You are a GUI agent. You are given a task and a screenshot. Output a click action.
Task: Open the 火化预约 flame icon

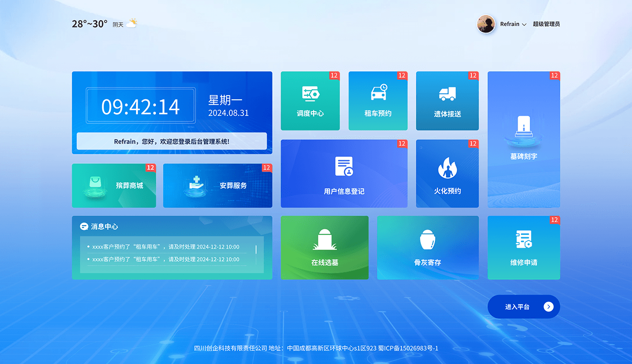[447, 168]
